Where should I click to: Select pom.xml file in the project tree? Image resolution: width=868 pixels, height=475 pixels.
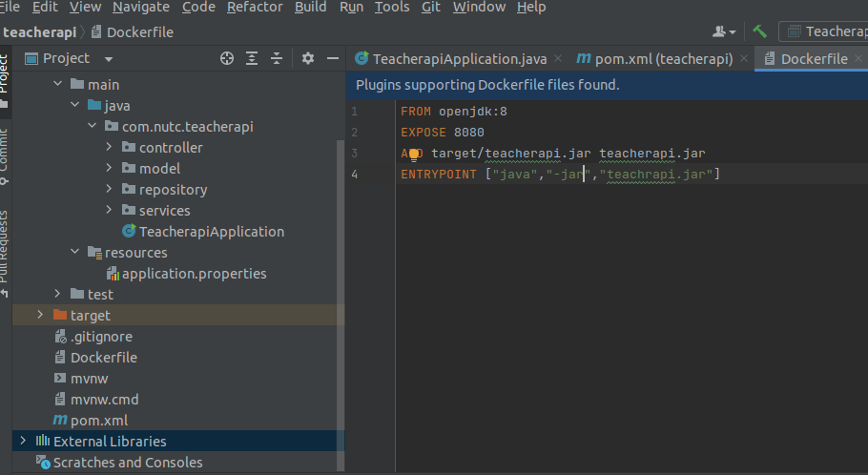(99, 421)
